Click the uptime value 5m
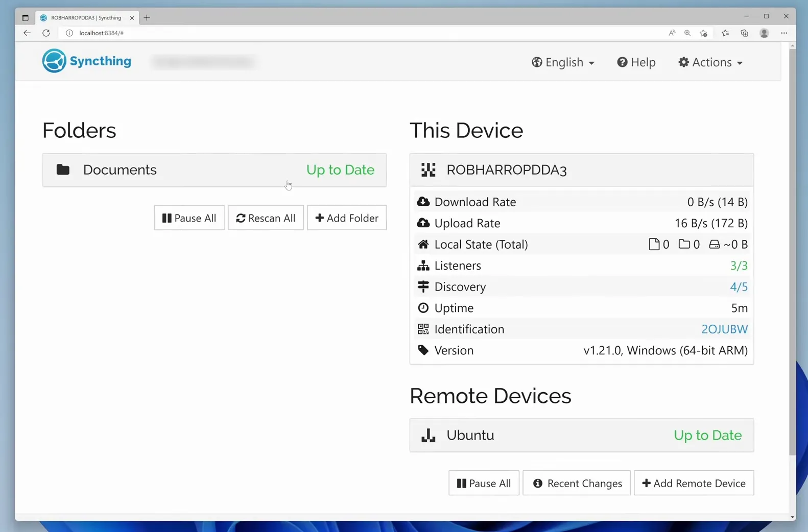This screenshot has width=808, height=532. coord(739,308)
